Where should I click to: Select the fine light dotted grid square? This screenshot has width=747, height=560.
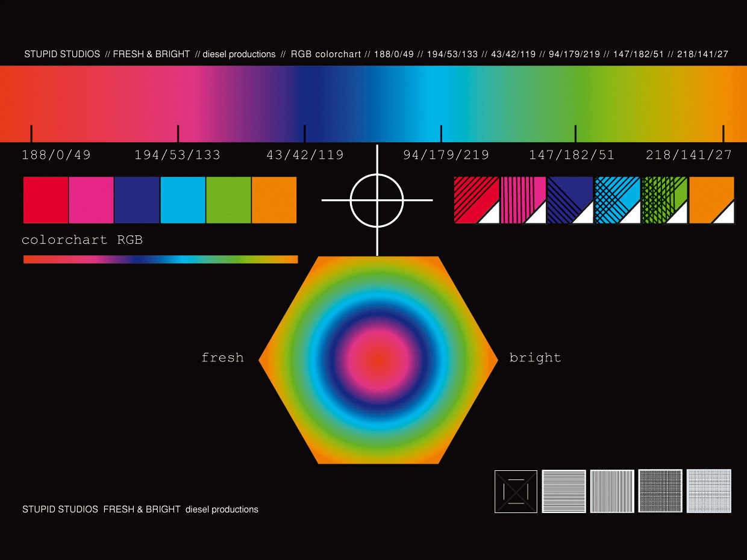[708, 491]
